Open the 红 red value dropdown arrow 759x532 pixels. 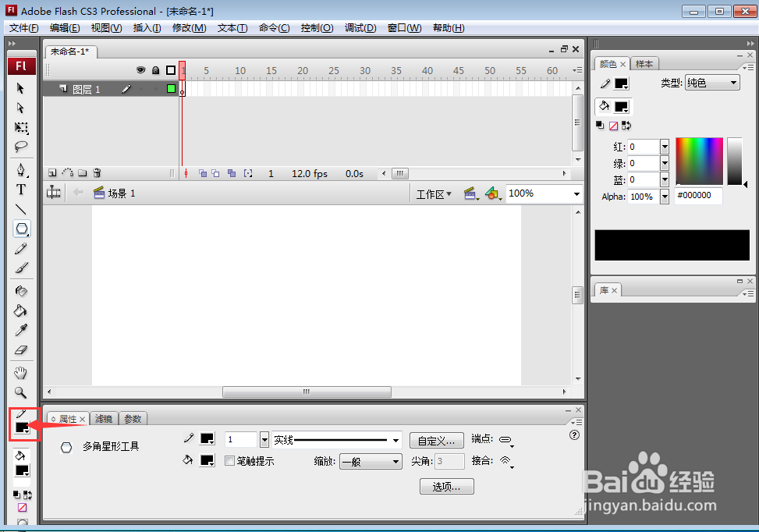pyautogui.click(x=665, y=147)
